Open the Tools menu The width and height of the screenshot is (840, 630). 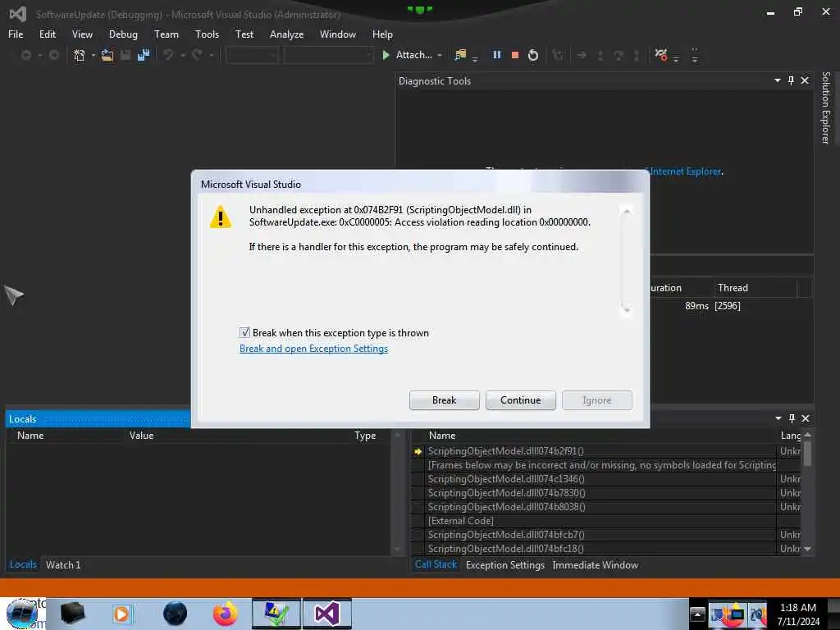click(x=207, y=34)
